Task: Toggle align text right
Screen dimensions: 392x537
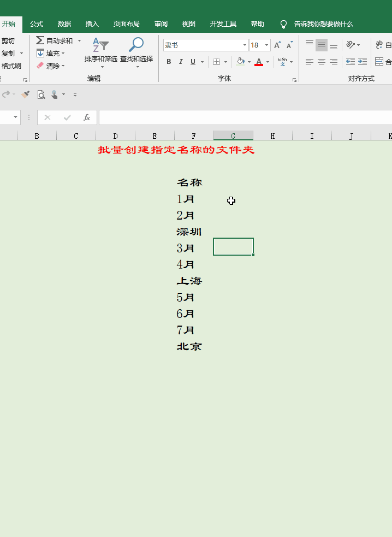Action: (334, 62)
